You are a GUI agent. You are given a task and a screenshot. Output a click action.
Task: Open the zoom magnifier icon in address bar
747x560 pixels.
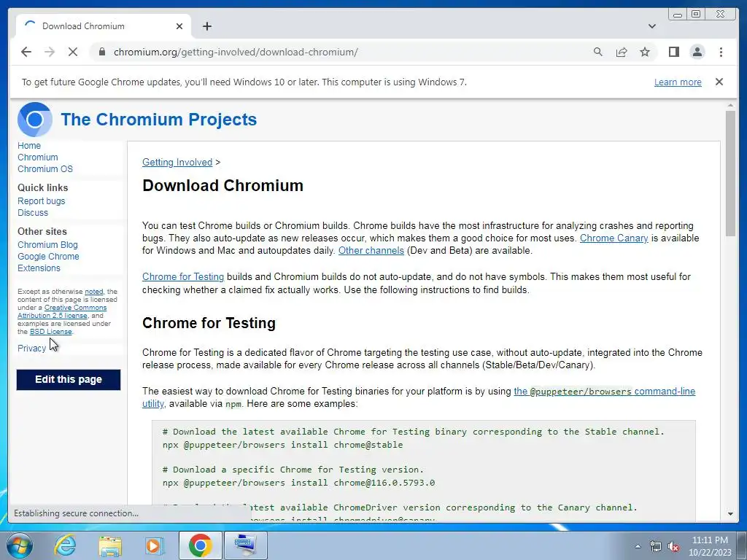pyautogui.click(x=598, y=52)
